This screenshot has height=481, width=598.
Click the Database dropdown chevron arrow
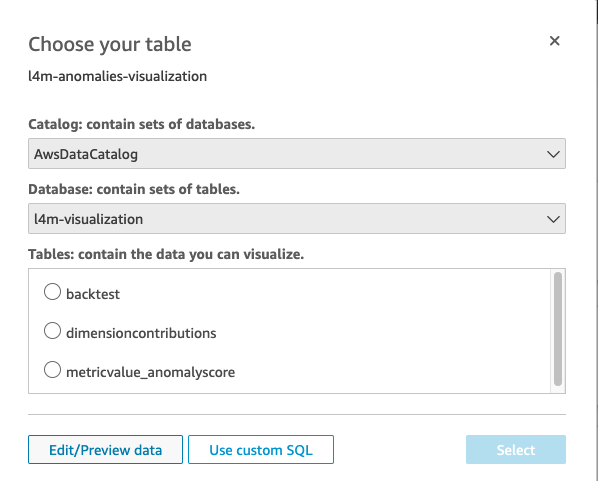point(553,219)
